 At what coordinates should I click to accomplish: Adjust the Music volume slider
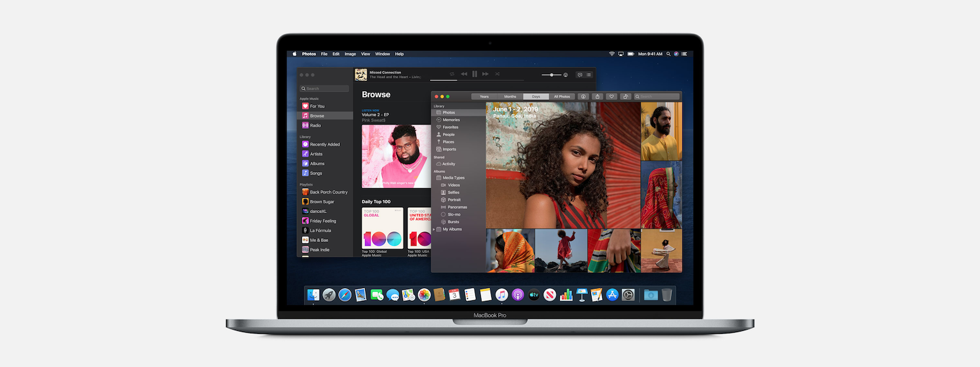[x=551, y=75]
